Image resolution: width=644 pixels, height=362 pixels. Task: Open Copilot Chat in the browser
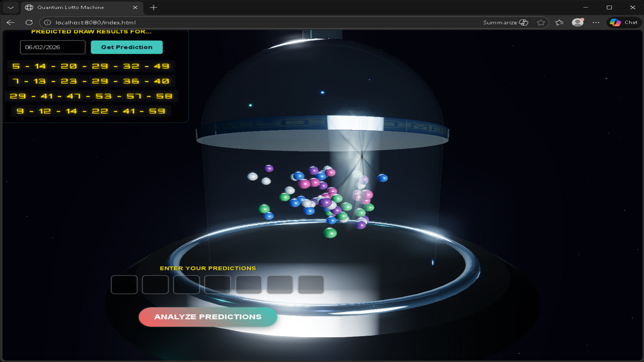(624, 22)
